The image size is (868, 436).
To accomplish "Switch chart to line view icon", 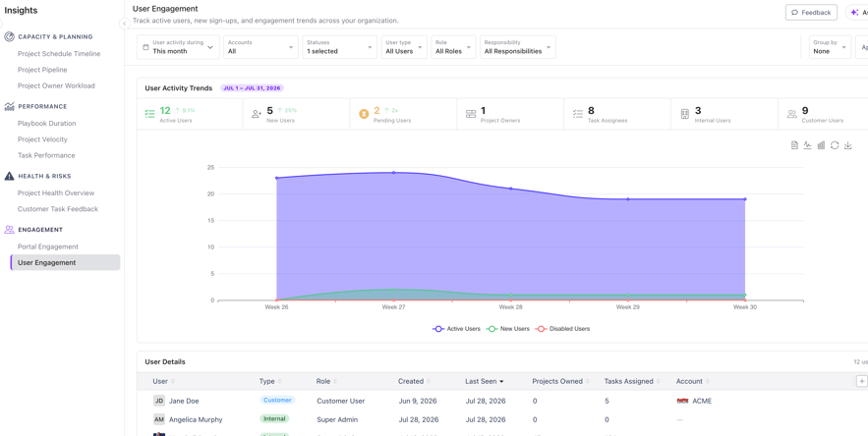I will 808,145.
